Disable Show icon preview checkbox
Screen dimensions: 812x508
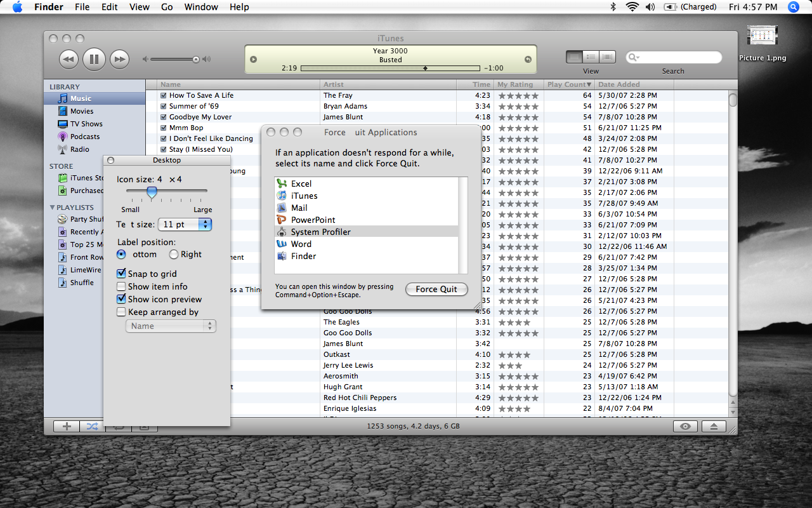tap(121, 299)
